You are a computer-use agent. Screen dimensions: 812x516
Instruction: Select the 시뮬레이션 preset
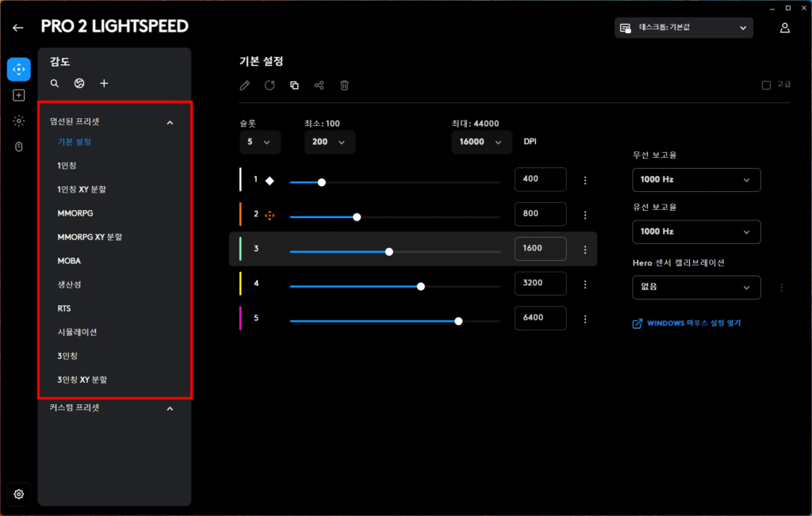click(x=77, y=332)
